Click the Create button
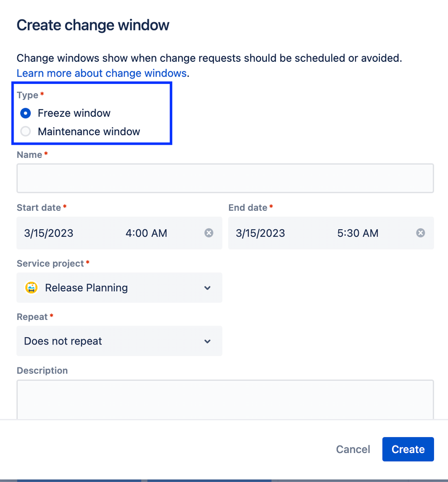This screenshot has width=448, height=482. [x=408, y=449]
